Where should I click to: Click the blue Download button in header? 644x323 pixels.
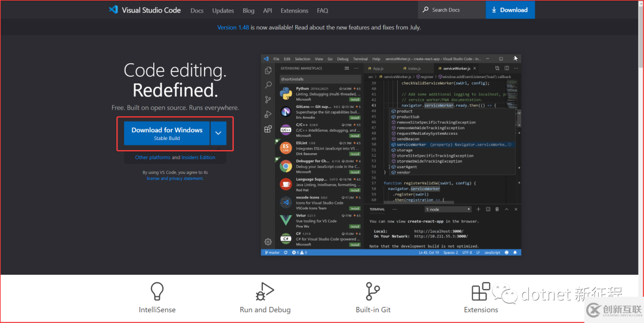(510, 10)
